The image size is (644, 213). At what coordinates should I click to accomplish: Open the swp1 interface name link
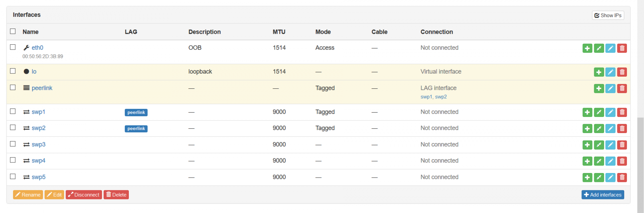pyautogui.click(x=38, y=112)
